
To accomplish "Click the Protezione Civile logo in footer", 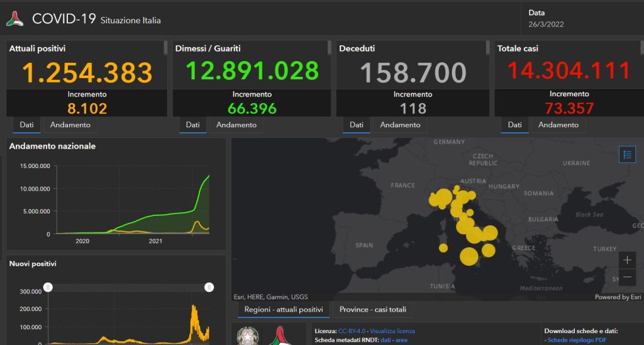I will pyautogui.click(x=280, y=336).
